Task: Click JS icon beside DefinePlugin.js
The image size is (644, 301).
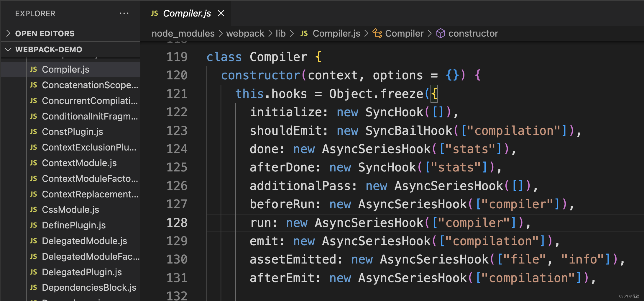Action: pyautogui.click(x=33, y=225)
